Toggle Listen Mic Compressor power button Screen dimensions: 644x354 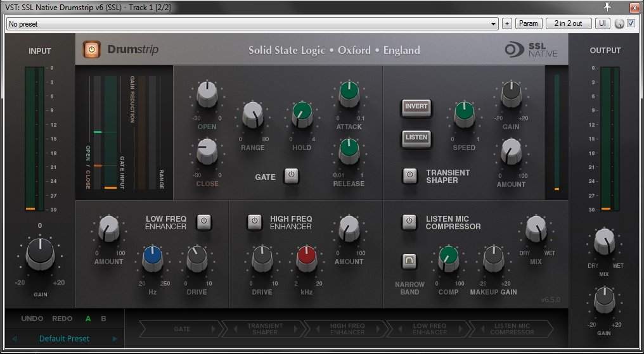(409, 222)
